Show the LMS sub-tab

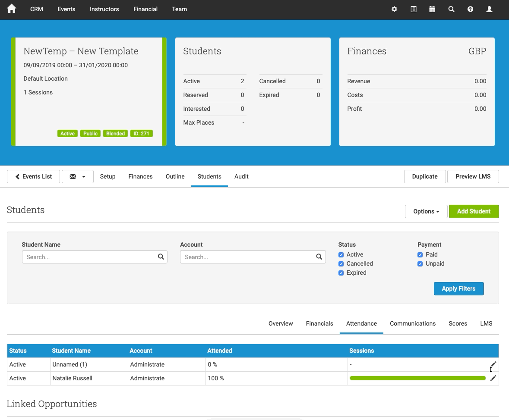(486, 324)
